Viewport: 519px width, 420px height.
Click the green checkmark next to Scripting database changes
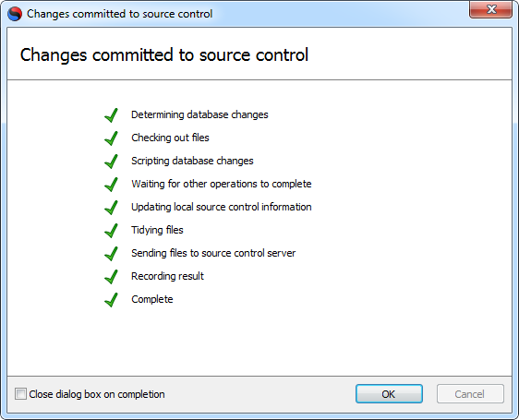coord(111,162)
